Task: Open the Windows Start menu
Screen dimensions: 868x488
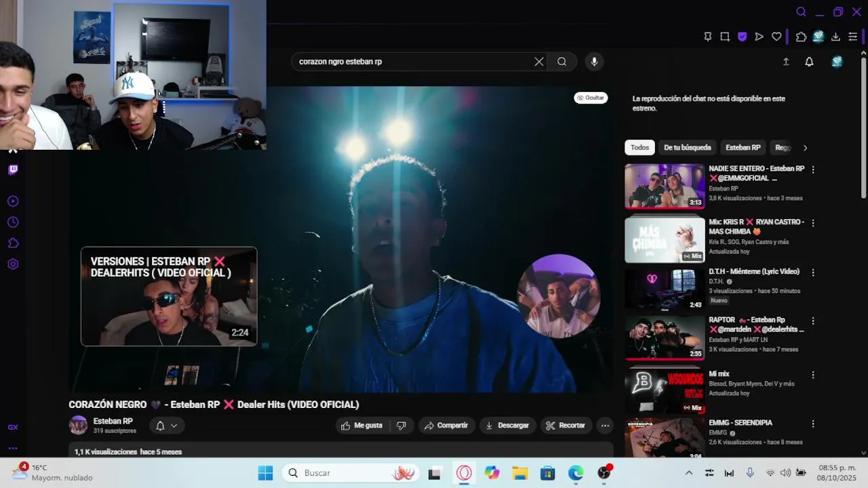Action: tap(265, 473)
